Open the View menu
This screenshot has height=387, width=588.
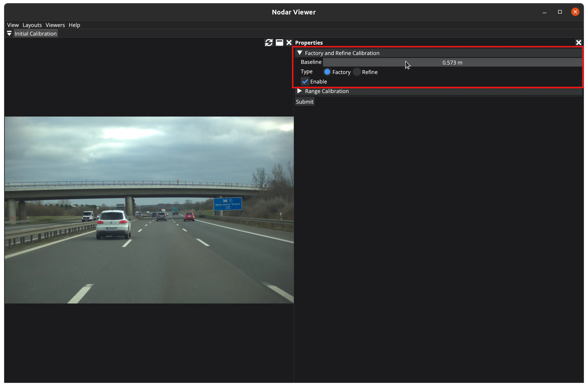click(x=13, y=25)
